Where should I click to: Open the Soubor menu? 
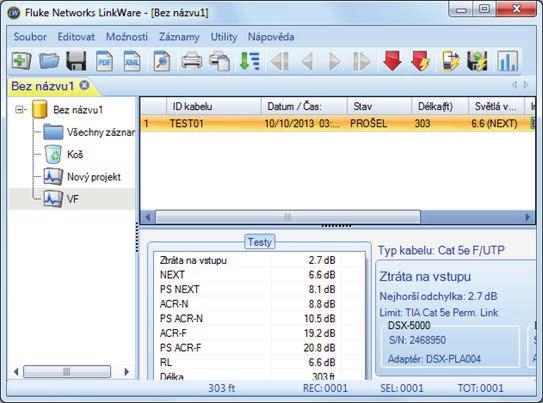click(30, 37)
